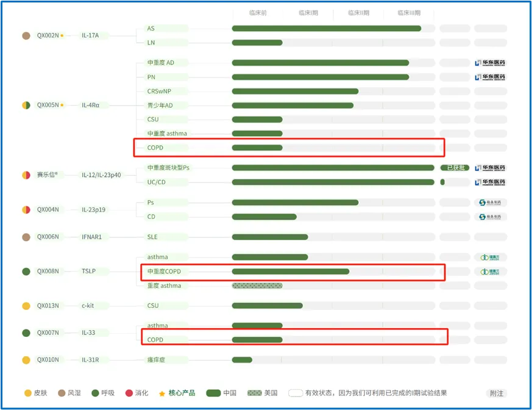Click the IL-12/IL-23p40 target tag

click(101, 175)
